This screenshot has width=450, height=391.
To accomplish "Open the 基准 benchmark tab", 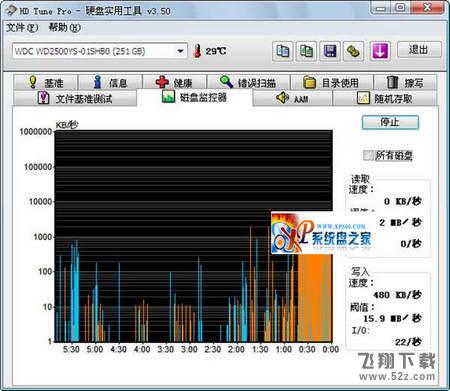I will pos(46,82).
